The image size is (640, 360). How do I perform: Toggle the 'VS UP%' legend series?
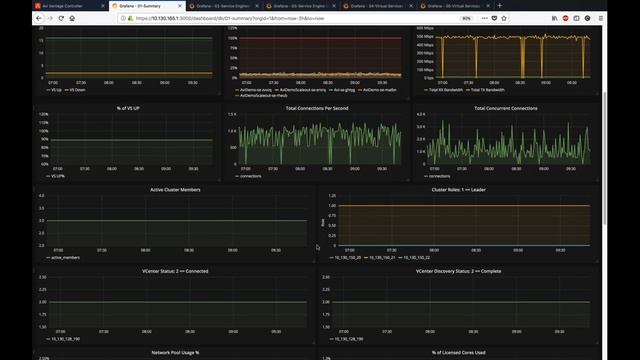(56, 176)
